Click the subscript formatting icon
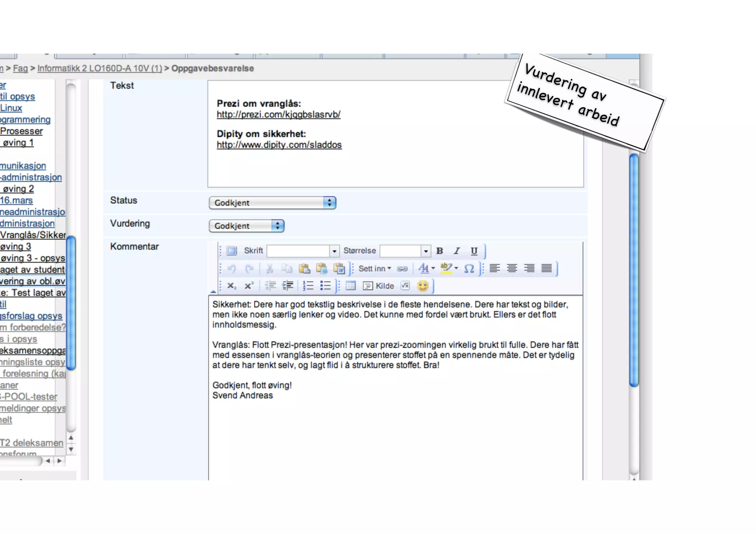756x534 pixels. point(231,286)
